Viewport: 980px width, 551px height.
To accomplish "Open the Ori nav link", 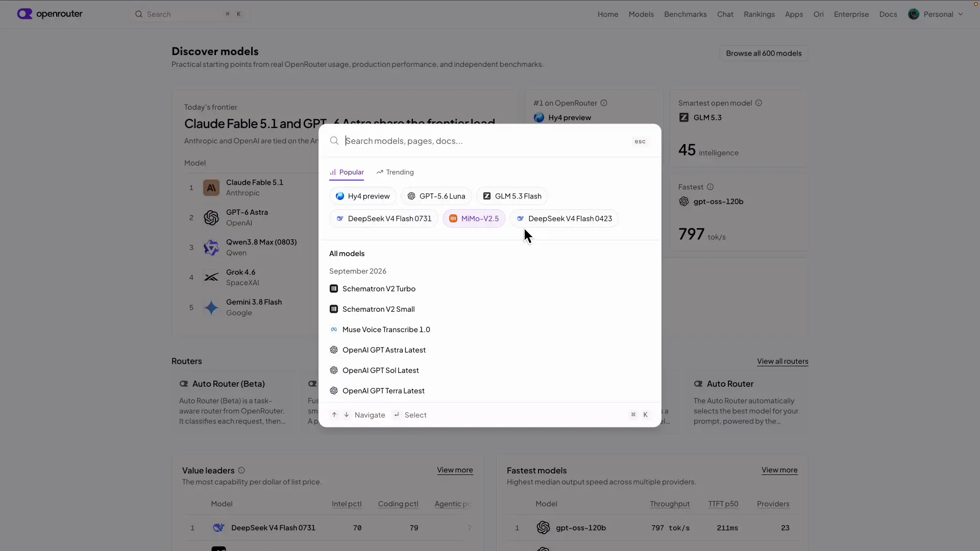I will (819, 14).
